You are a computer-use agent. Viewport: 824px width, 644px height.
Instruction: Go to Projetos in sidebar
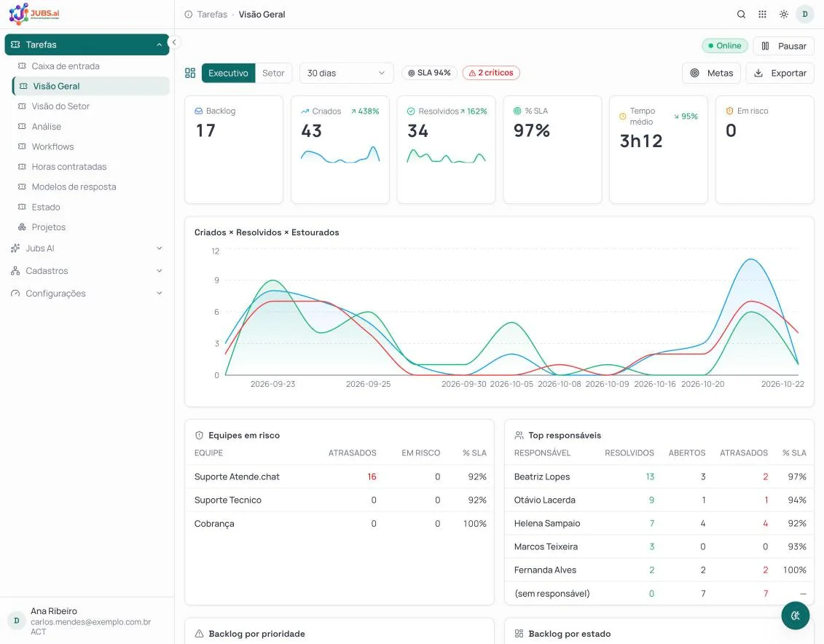pos(90,227)
